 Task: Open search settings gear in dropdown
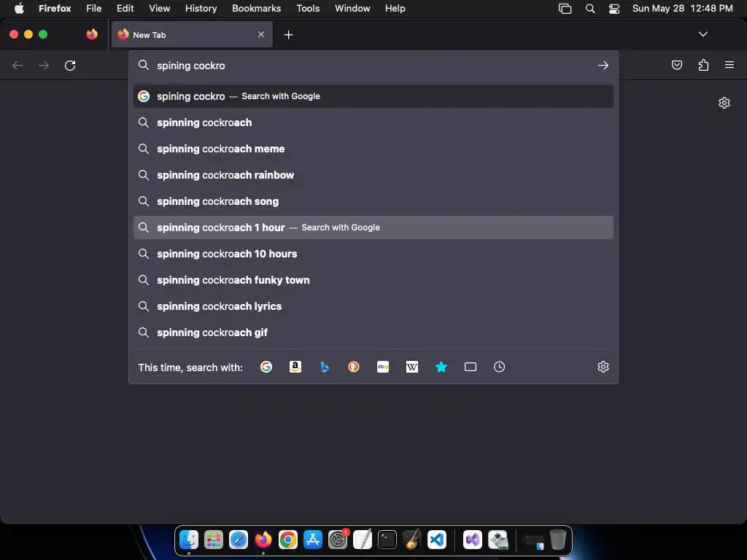[603, 367]
